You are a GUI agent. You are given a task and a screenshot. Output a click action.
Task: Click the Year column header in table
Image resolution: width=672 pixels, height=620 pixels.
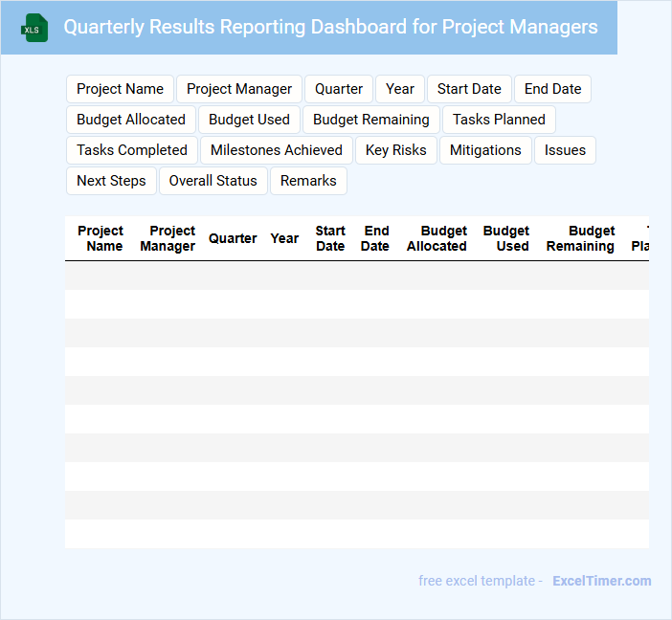pyautogui.click(x=284, y=238)
